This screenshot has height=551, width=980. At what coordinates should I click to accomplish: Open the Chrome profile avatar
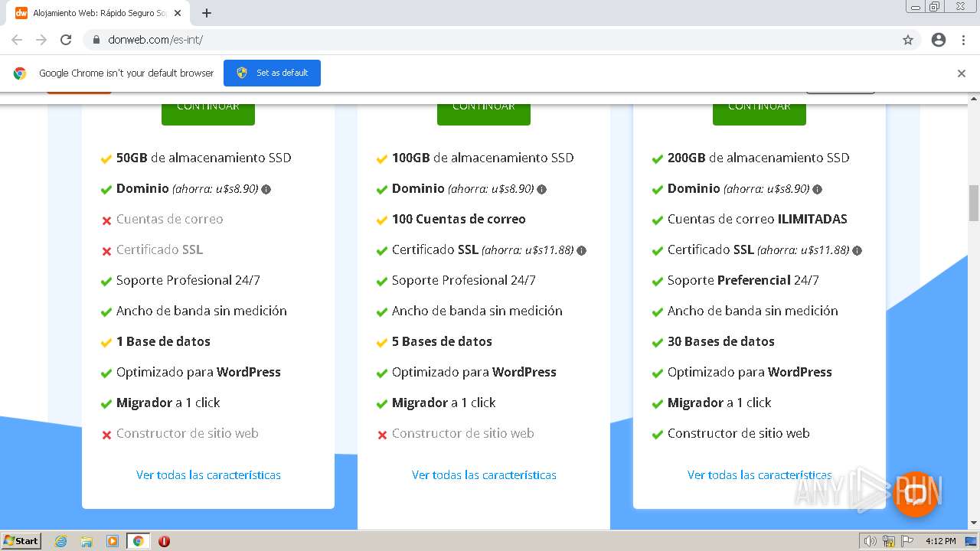[x=939, y=40]
